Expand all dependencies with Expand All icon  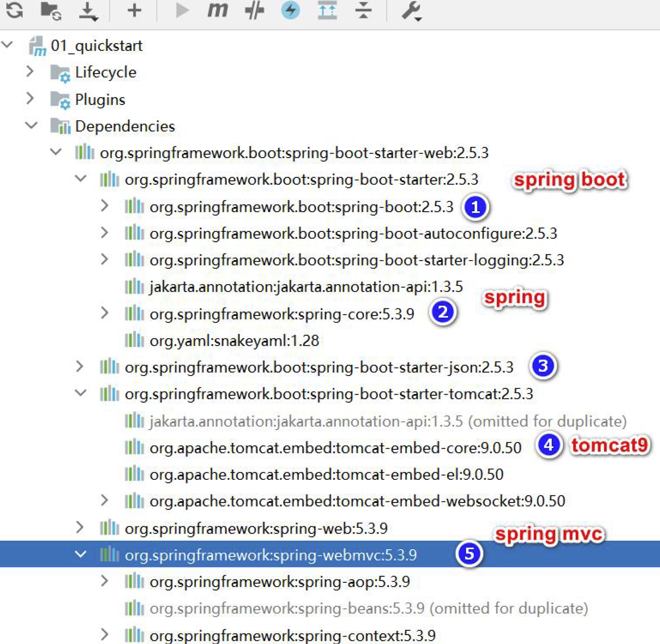327,12
